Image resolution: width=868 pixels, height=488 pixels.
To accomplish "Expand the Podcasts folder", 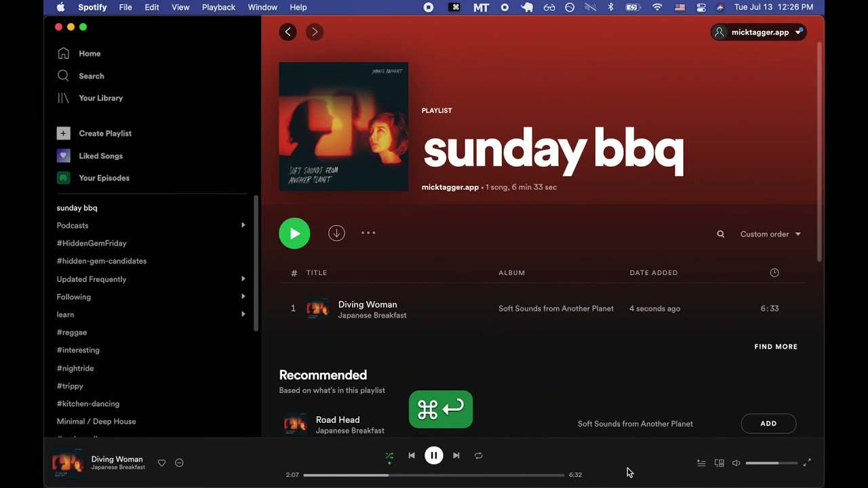I will pos(243,225).
